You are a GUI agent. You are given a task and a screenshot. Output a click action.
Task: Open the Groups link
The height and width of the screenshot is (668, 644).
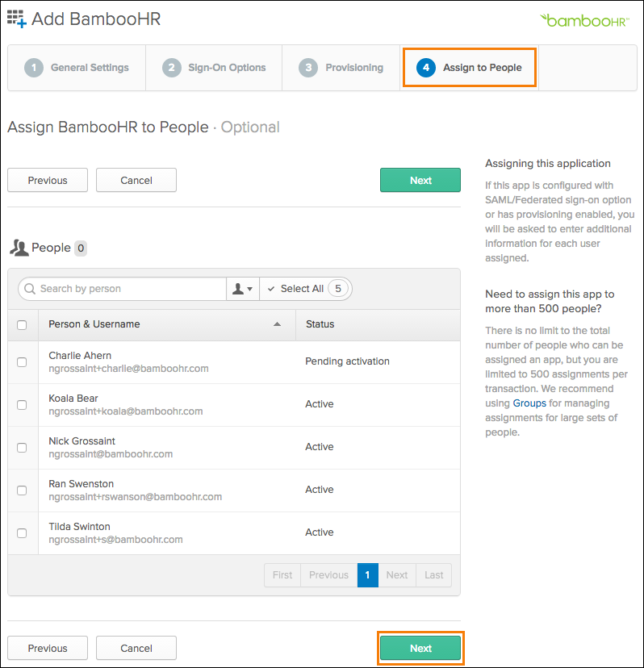(x=529, y=403)
